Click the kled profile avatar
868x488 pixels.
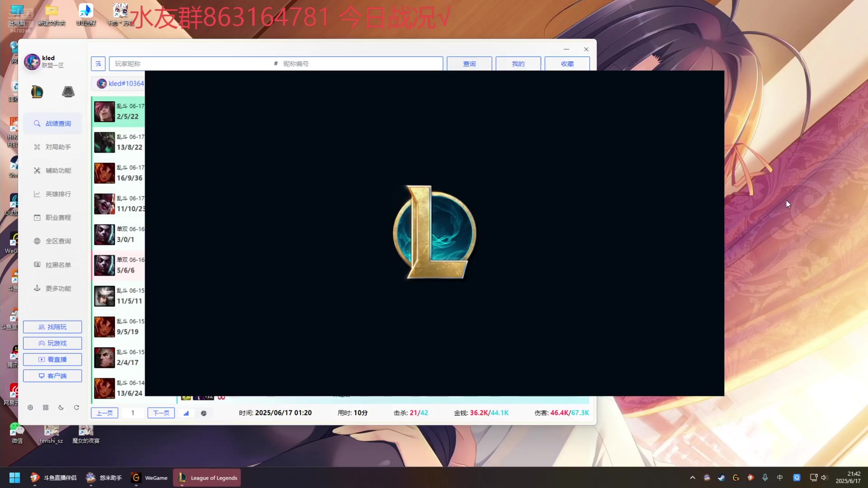pos(32,61)
